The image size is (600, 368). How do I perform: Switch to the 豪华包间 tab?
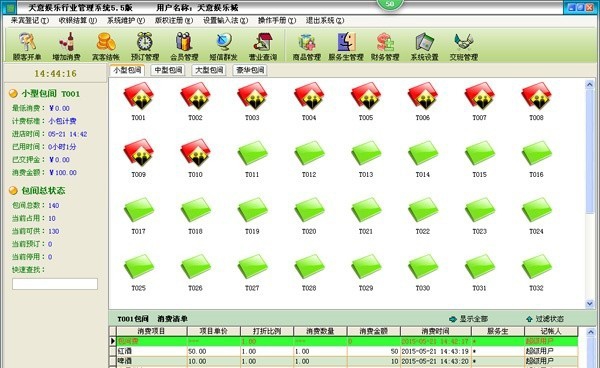tap(250, 70)
